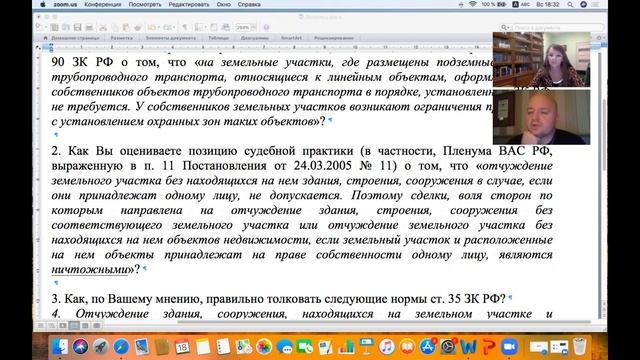The height and width of the screenshot is (360, 640).
Task: Click the horizontal scrollbar under the document
Action: (x=384, y=322)
